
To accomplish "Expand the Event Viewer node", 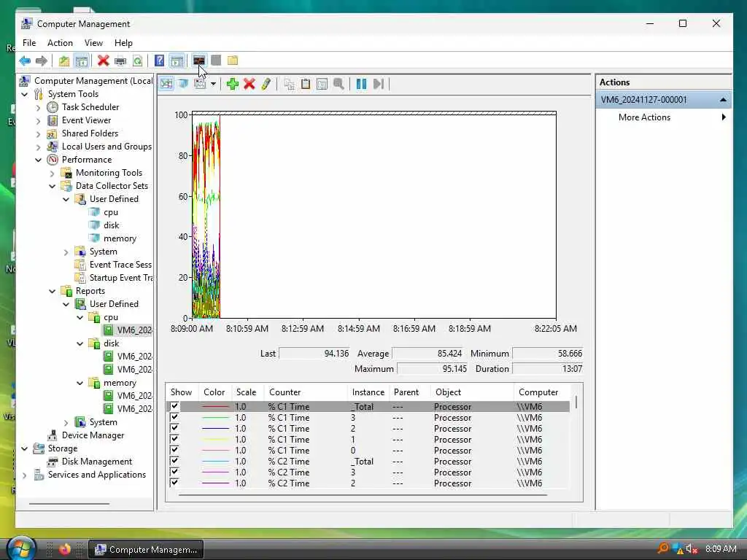I will click(38, 120).
